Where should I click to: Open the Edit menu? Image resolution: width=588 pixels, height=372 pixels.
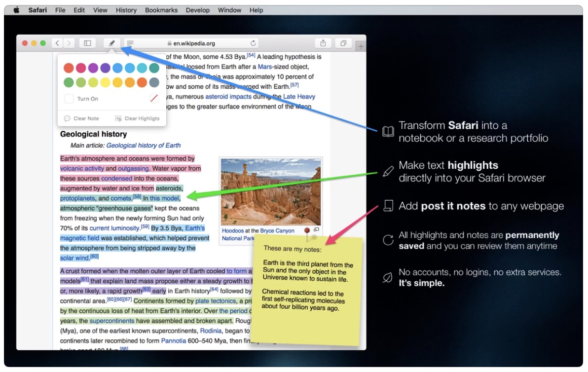tap(79, 10)
